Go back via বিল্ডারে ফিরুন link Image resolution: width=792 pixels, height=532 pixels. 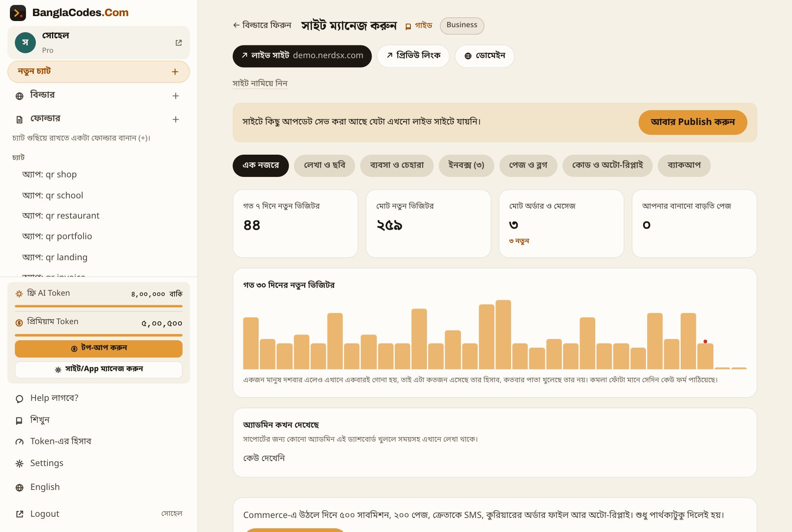[262, 25]
